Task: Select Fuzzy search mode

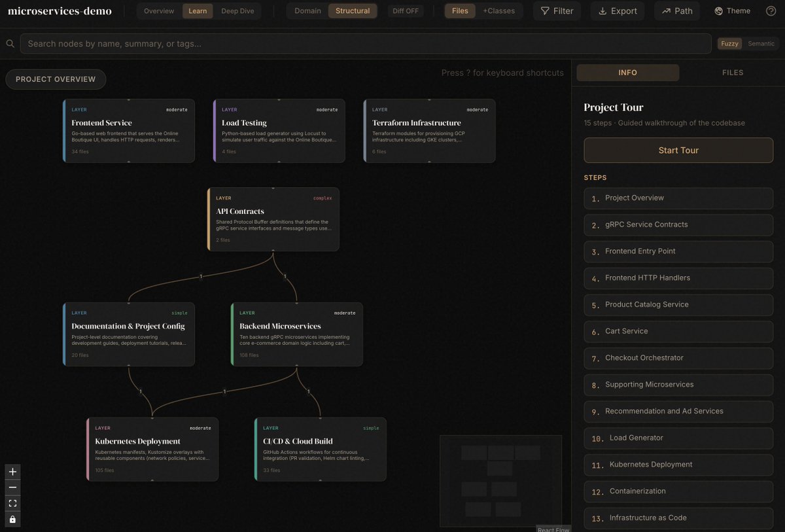Action: [x=729, y=44]
